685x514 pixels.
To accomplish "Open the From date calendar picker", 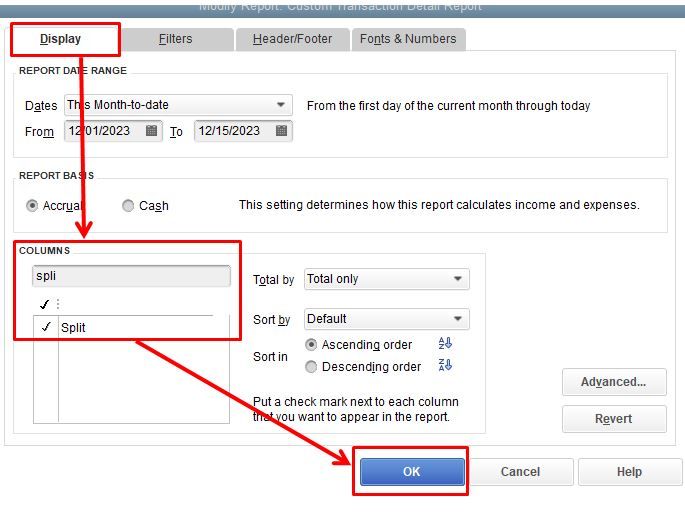I will (151, 131).
